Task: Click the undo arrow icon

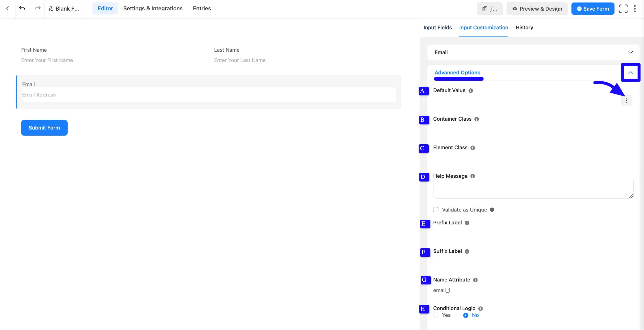Action: click(x=22, y=8)
